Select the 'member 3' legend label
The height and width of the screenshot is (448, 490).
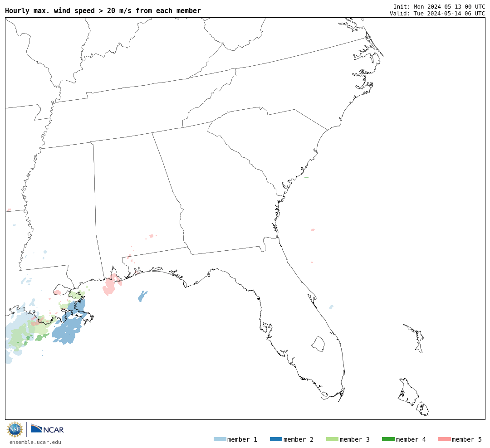[355, 439]
